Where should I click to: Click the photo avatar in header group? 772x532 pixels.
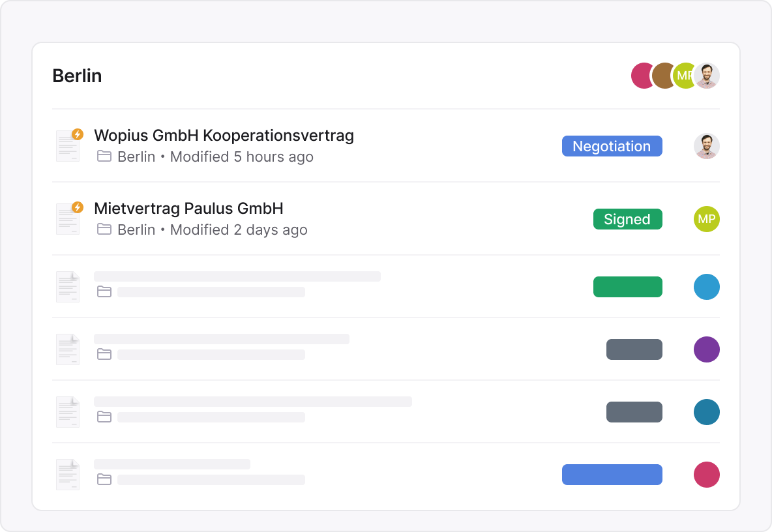(707, 76)
